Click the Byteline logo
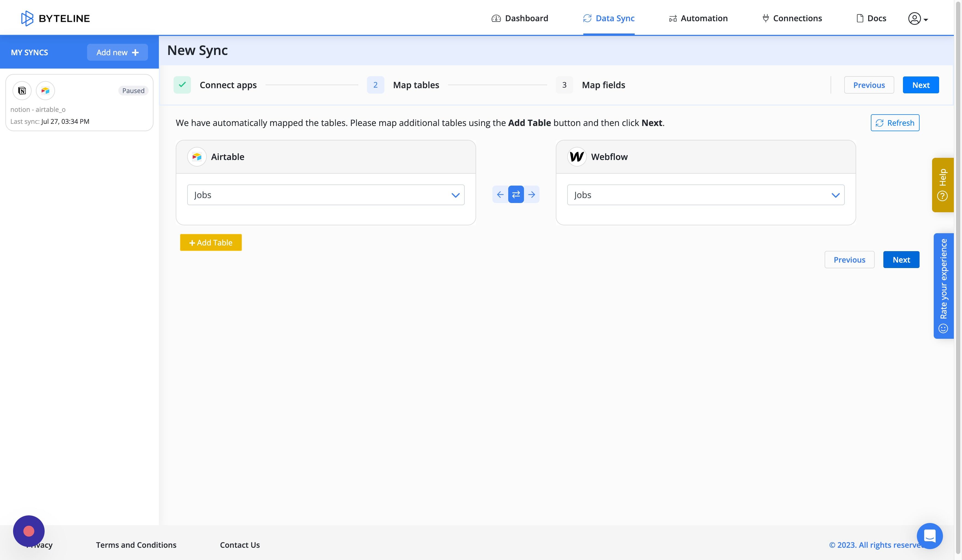Image resolution: width=962 pixels, height=560 pixels. pyautogui.click(x=56, y=18)
